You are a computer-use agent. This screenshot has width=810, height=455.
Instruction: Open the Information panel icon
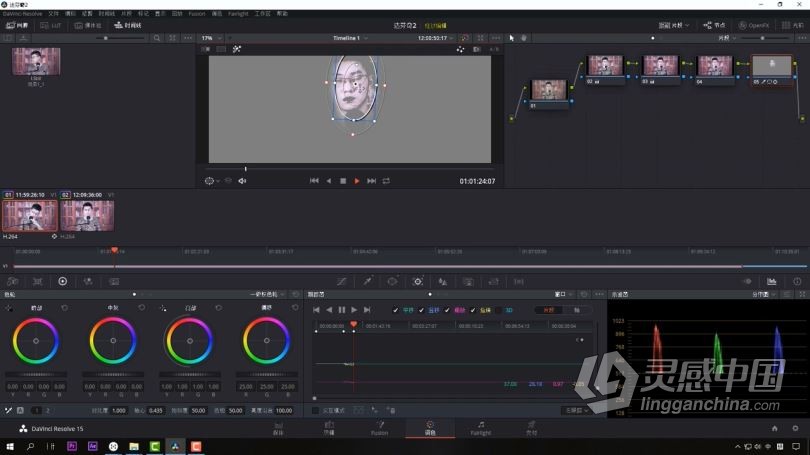point(797,281)
